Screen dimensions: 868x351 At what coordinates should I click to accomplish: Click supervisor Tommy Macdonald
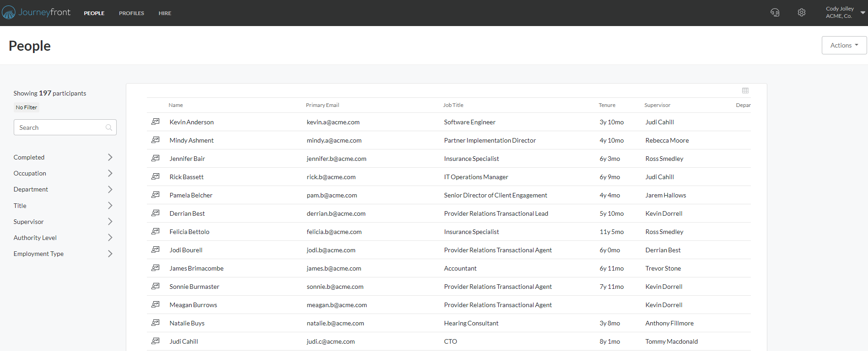672,341
